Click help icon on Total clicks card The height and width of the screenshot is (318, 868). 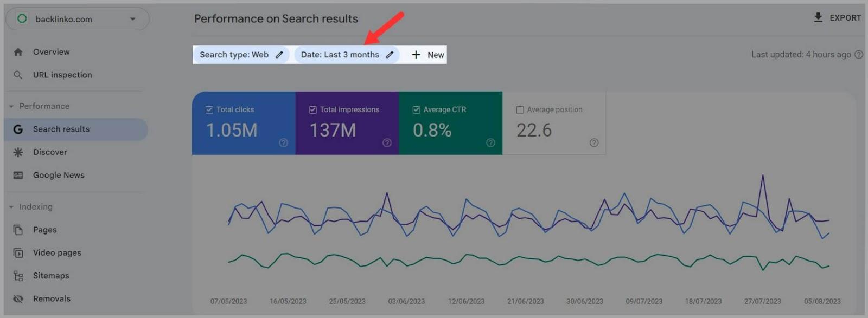click(x=283, y=143)
